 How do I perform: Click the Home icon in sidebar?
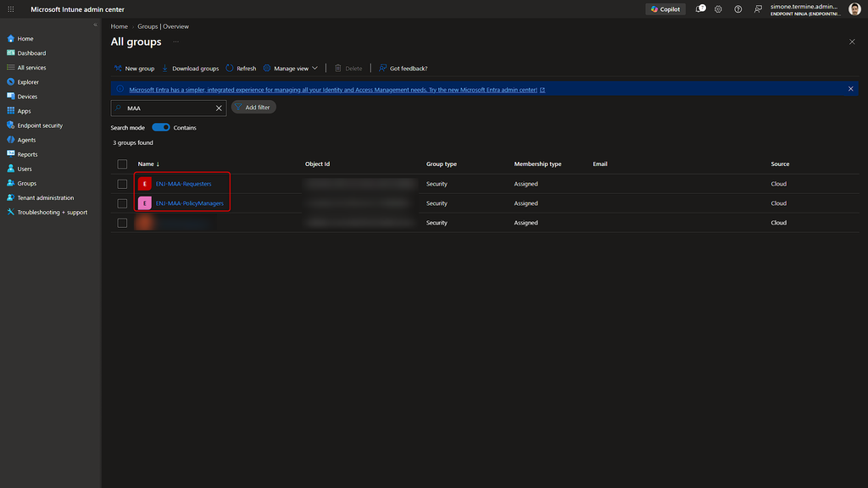(x=10, y=39)
